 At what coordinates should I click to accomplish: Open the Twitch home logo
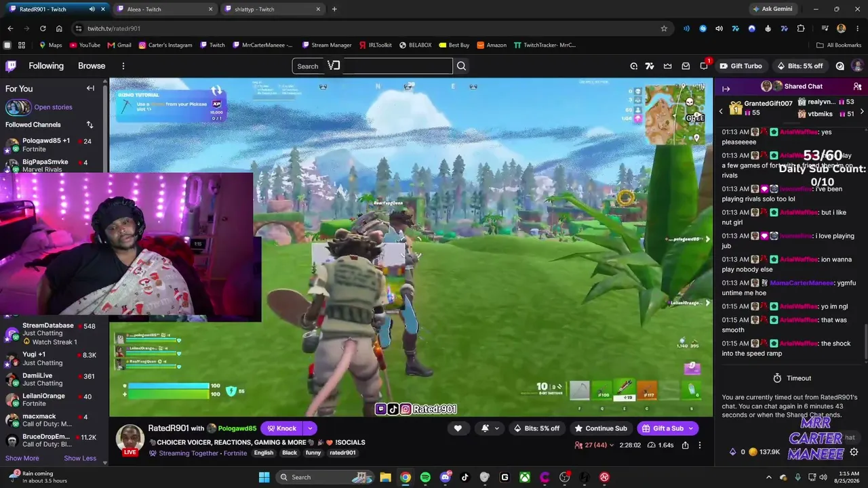[11, 66]
